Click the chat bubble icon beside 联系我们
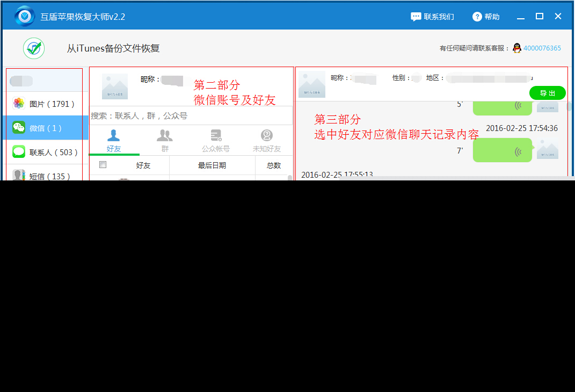This screenshot has width=575, height=392. click(x=416, y=17)
